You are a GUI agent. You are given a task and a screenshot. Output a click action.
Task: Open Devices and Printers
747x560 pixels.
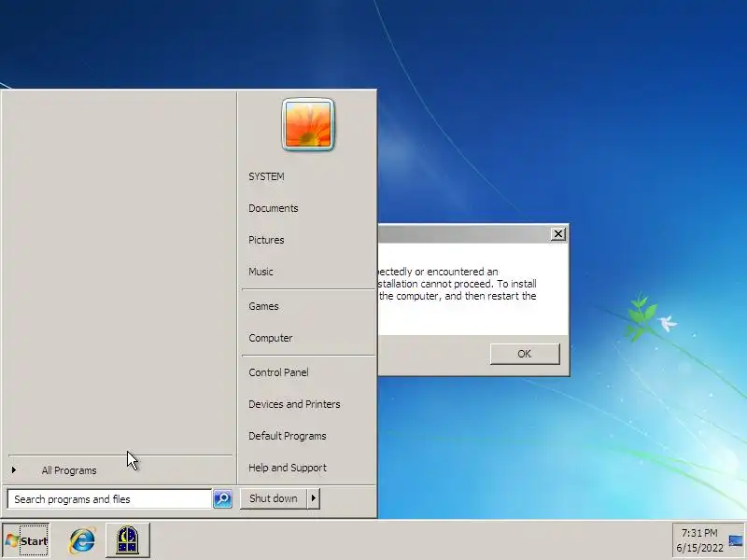pos(294,404)
